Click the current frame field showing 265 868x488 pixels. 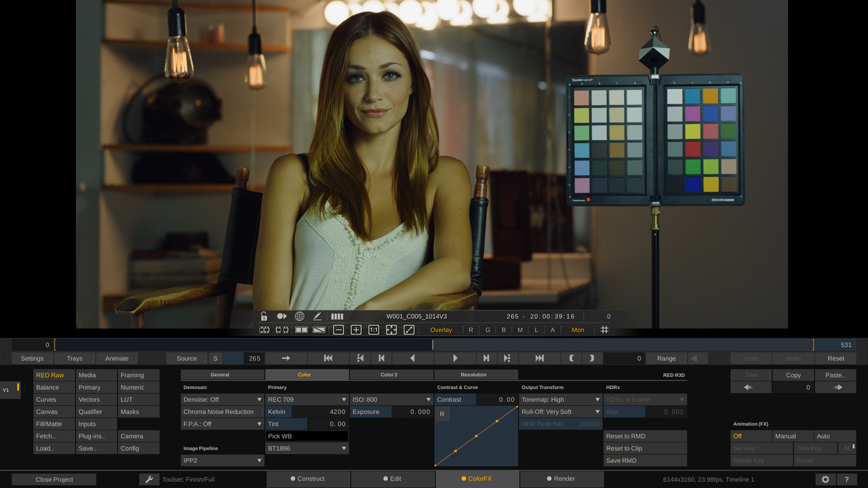(244, 359)
